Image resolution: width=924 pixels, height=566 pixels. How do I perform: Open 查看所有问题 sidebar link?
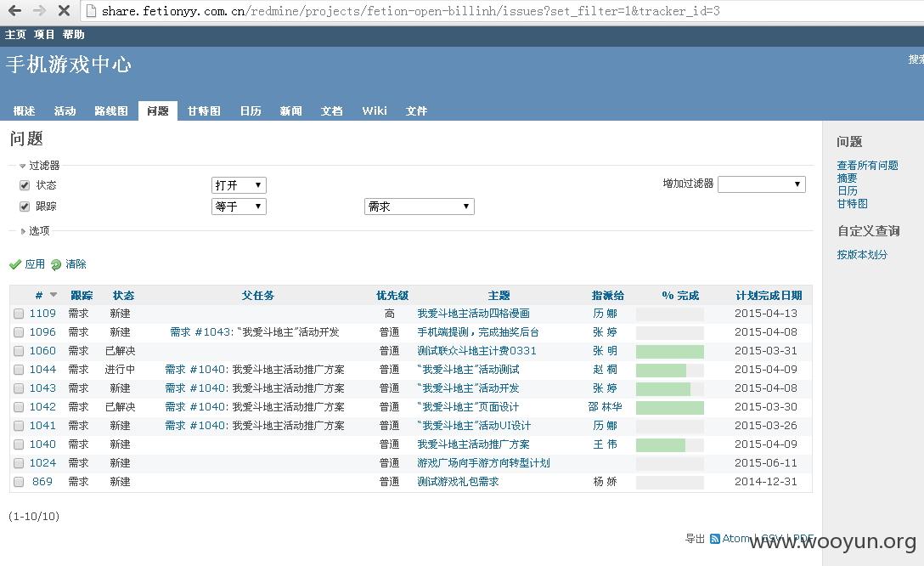pyautogui.click(x=867, y=166)
